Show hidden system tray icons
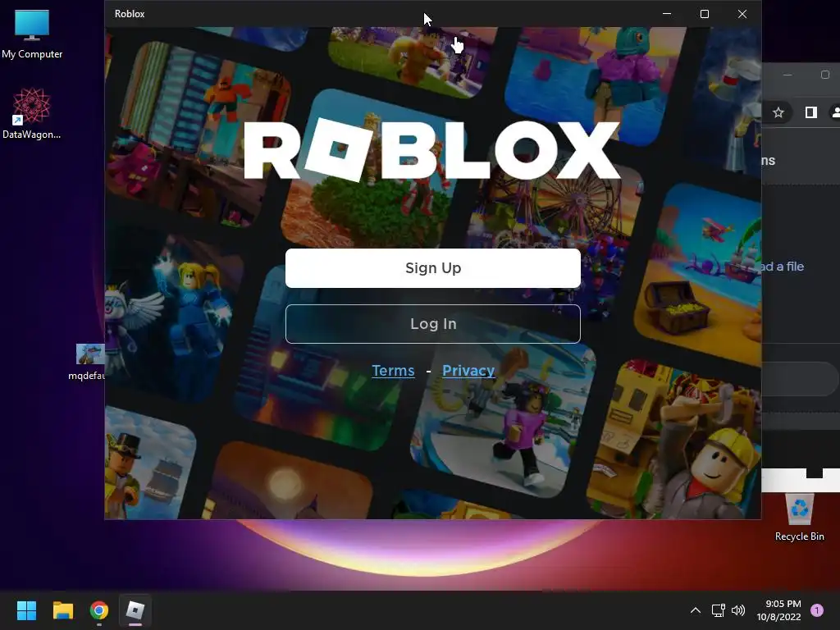Viewport: 840px width, 630px height. 696,610
